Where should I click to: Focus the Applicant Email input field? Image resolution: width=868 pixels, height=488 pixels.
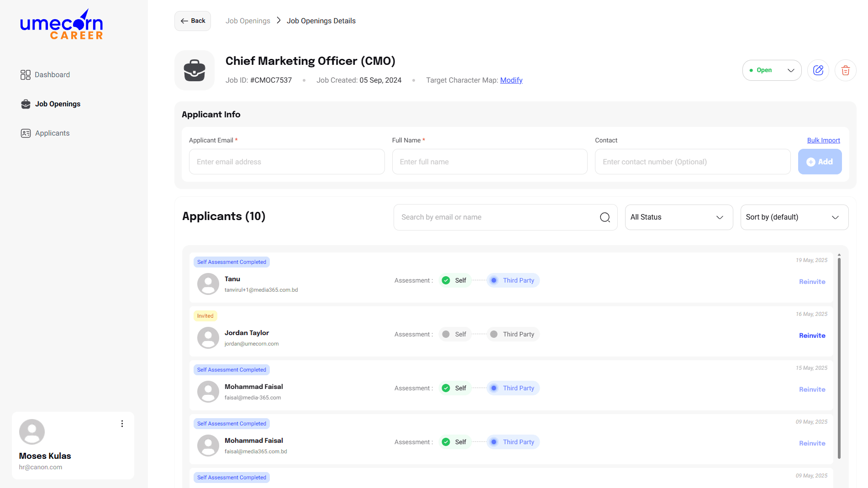pos(287,162)
